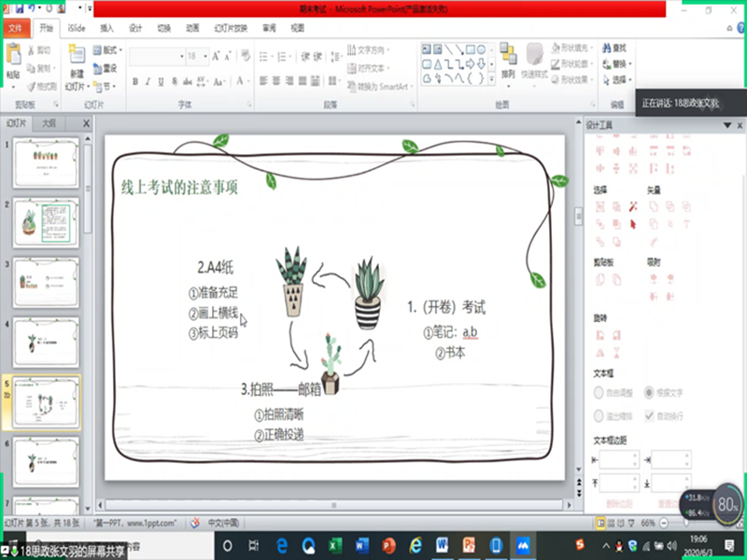Click the PowerPoint icon in the taskbar
Image resolution: width=747 pixels, height=560 pixels.
point(389,544)
